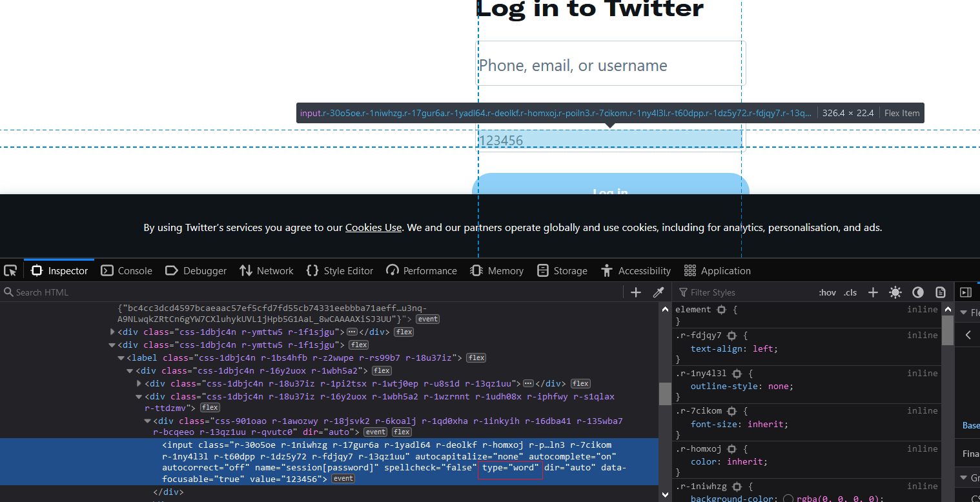
Task: Toggle flex badge on css-901oao div
Action: [402, 432]
